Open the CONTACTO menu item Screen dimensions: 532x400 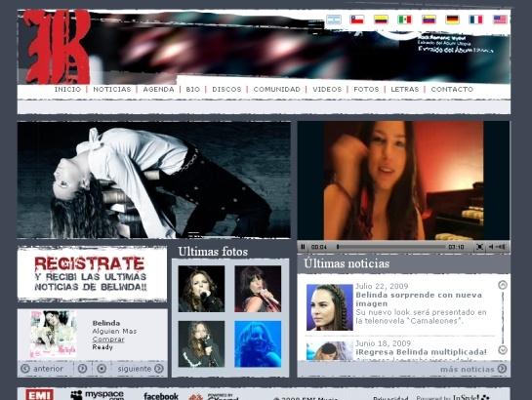(x=452, y=89)
